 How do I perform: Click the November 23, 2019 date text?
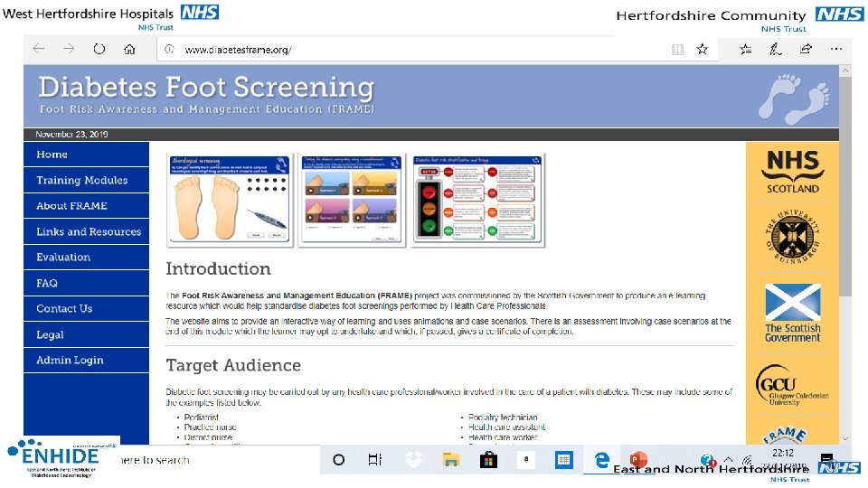(x=71, y=135)
